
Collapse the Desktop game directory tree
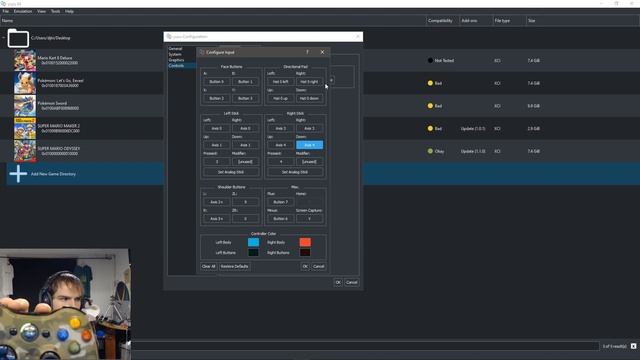pos(4,38)
